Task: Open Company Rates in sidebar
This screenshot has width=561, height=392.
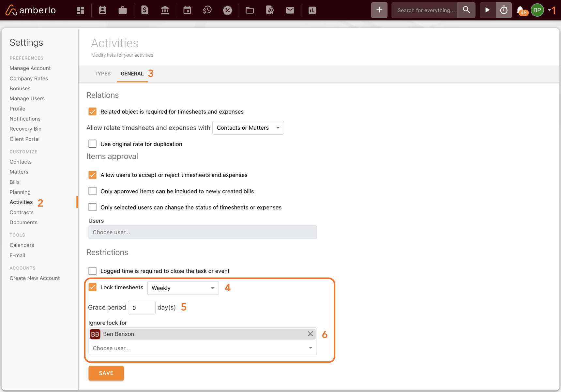Action: (29, 78)
